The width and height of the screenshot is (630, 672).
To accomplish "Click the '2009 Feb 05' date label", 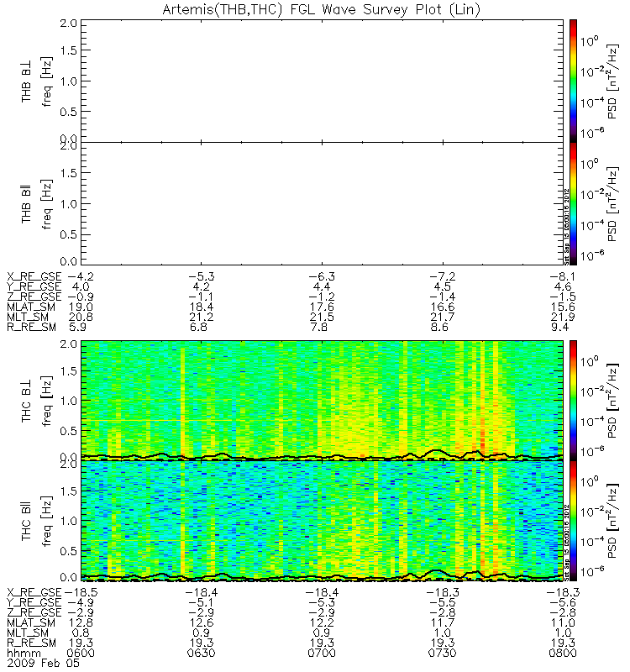I will pos(43,663).
